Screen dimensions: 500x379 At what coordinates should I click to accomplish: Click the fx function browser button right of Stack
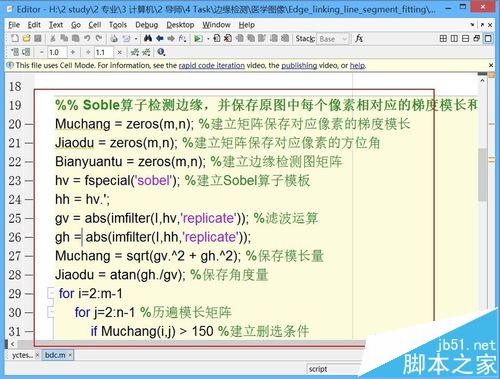359,38
